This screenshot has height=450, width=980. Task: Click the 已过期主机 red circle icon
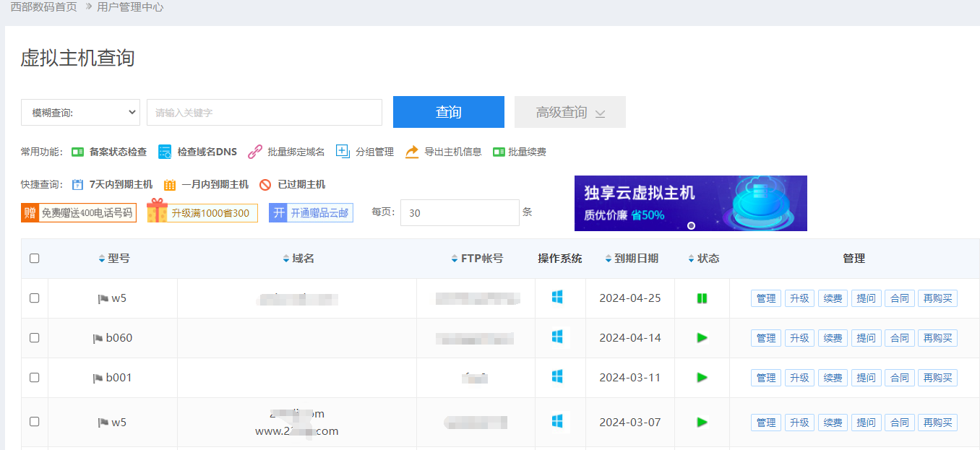pyautogui.click(x=265, y=185)
